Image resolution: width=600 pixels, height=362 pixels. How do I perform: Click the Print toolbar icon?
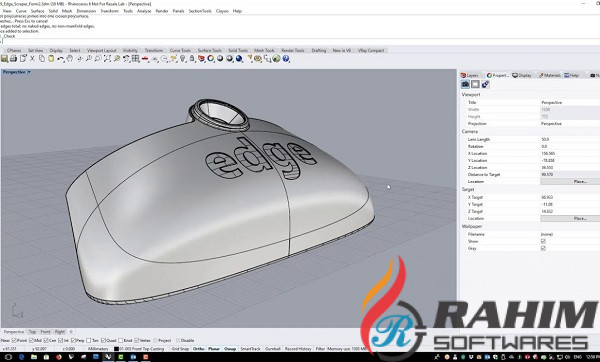coord(13,59)
